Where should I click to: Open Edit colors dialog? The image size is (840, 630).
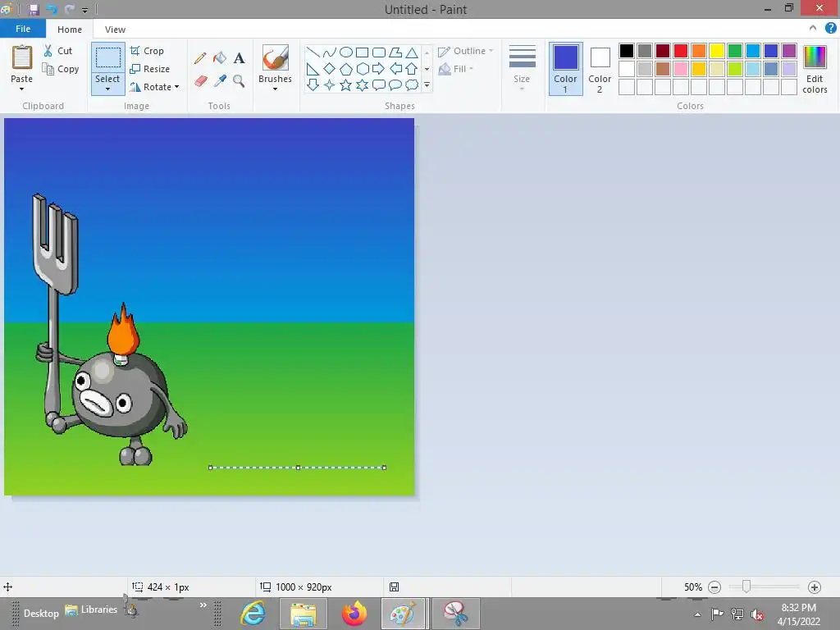click(x=815, y=69)
